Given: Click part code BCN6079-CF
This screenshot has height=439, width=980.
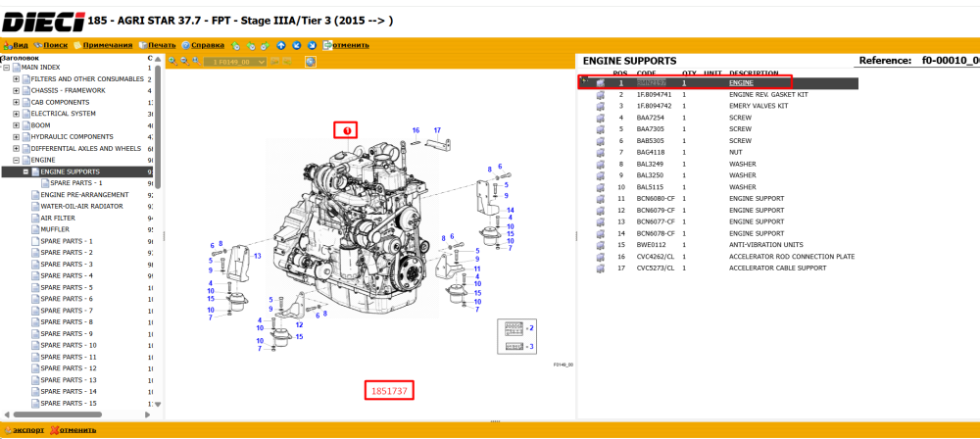Looking at the screenshot, I should (x=656, y=210).
